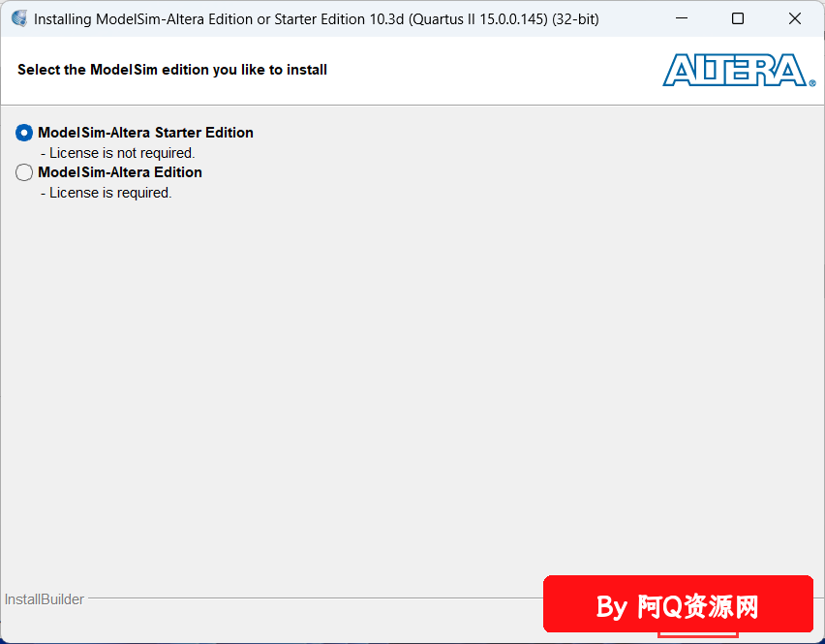Select the ModelSim-Altera Starter Edition radio option
The width and height of the screenshot is (825, 644).
pos(24,133)
